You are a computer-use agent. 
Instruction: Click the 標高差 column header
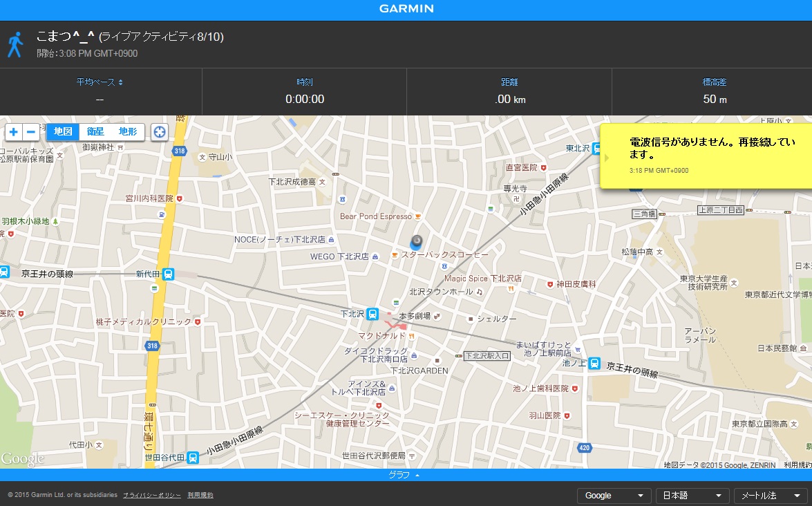715,82
